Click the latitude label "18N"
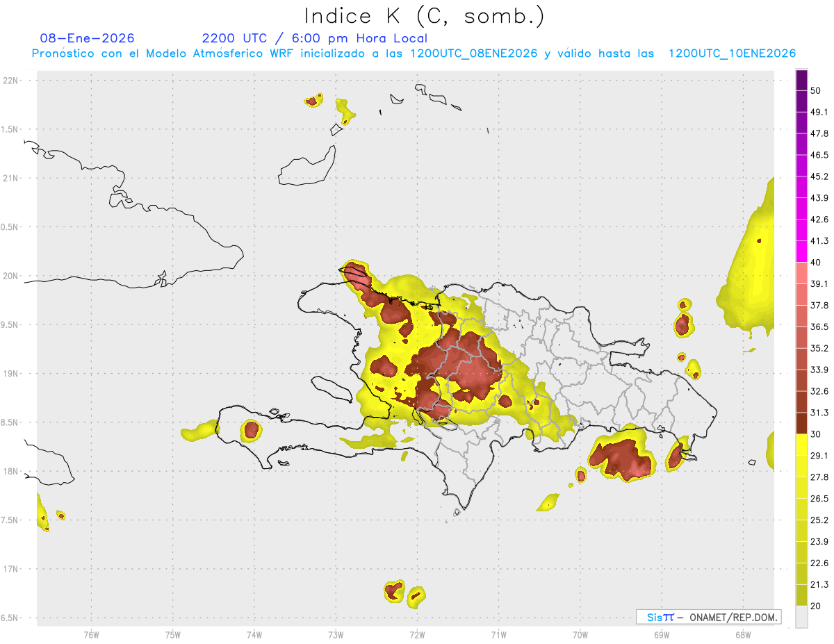This screenshot has height=644, width=834. point(10,472)
